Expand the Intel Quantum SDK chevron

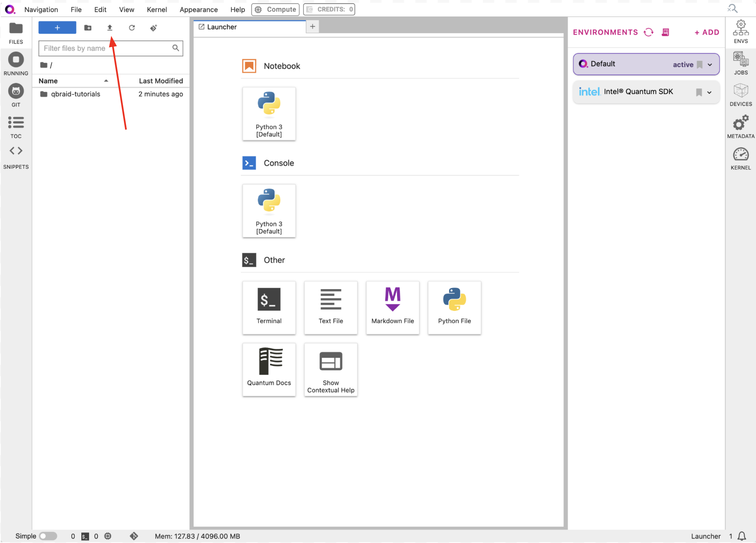[710, 93]
